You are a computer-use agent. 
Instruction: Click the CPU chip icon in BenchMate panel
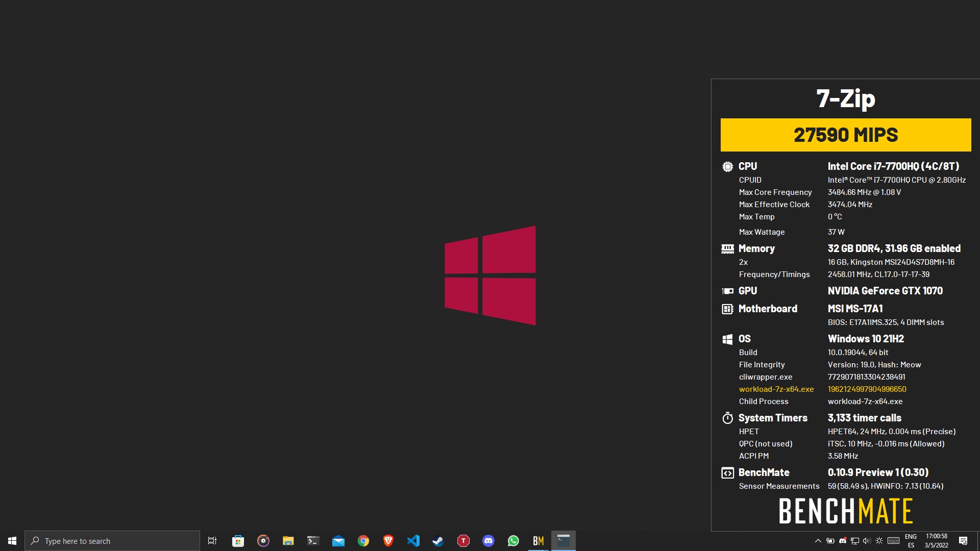click(727, 166)
